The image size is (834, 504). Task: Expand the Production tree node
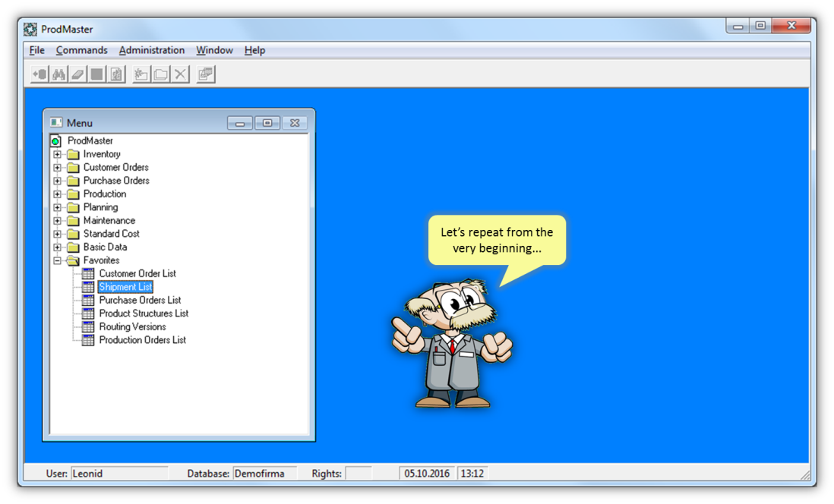(x=58, y=194)
